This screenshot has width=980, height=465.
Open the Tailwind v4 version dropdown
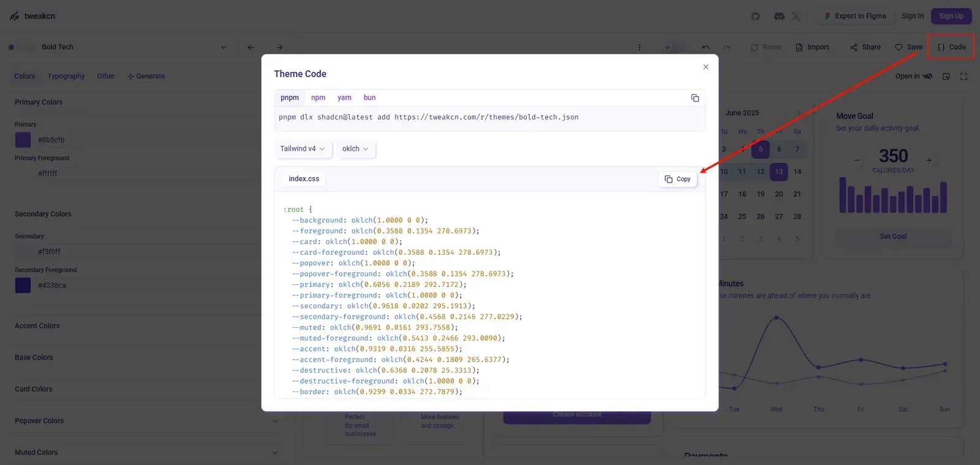pyautogui.click(x=303, y=149)
